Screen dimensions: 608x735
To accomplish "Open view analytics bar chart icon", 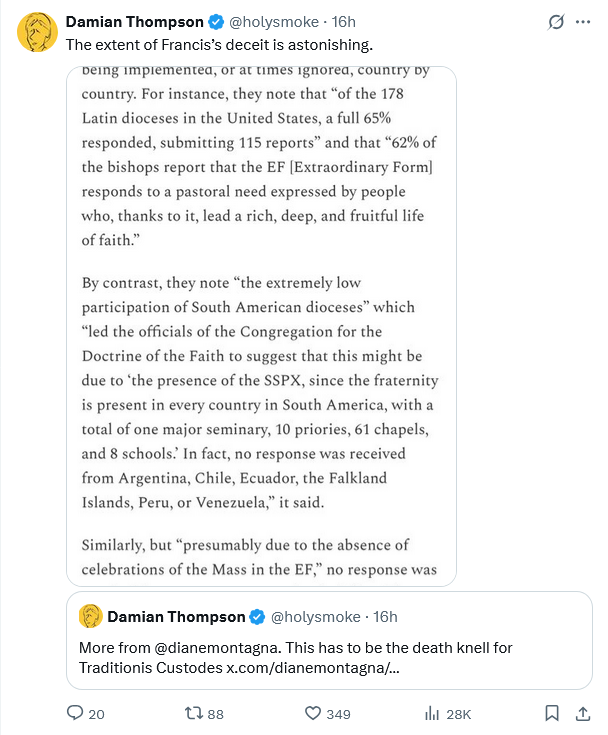I will (x=433, y=713).
